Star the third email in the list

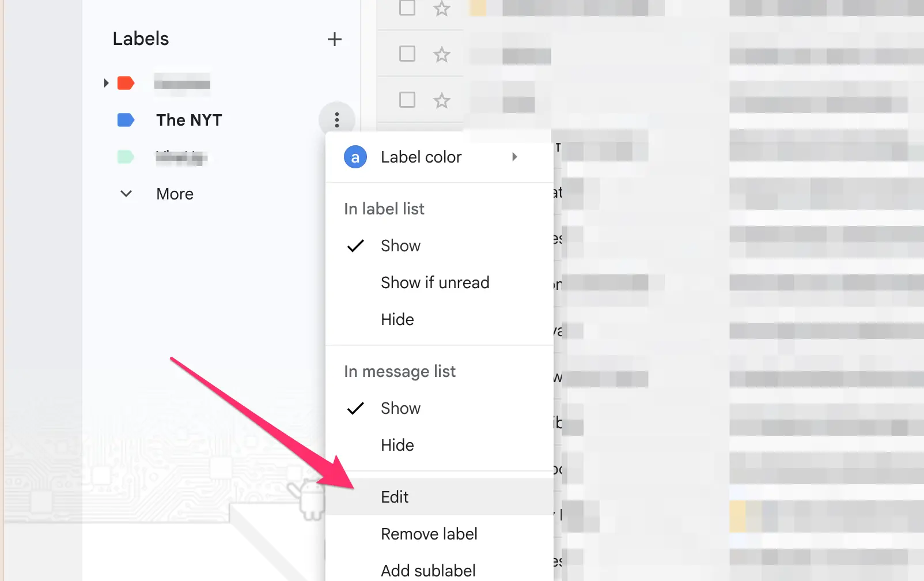[442, 100]
